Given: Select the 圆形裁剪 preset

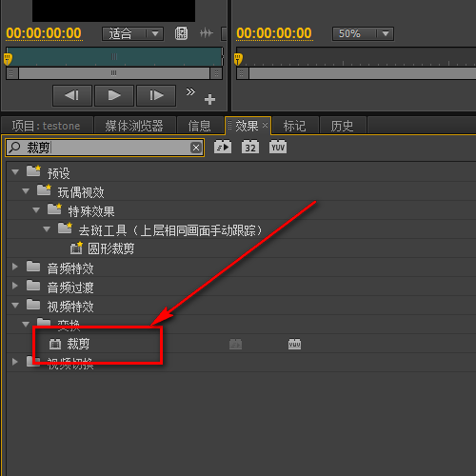Looking at the screenshot, I should click(241, 248).
